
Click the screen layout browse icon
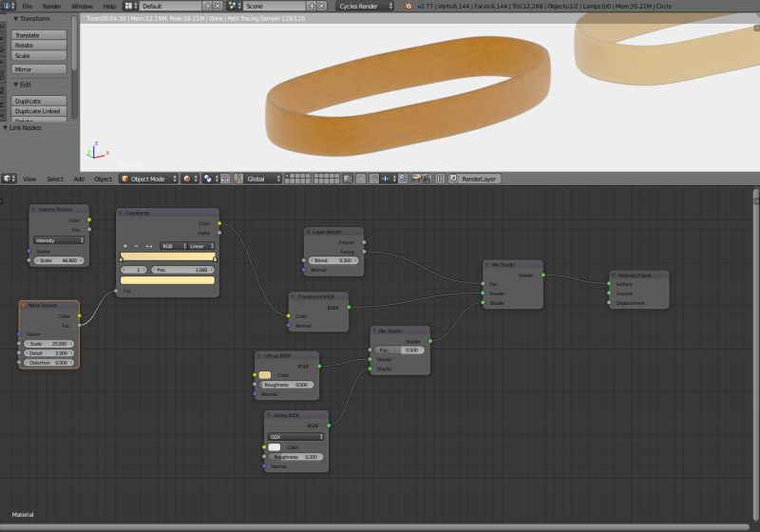point(130,7)
